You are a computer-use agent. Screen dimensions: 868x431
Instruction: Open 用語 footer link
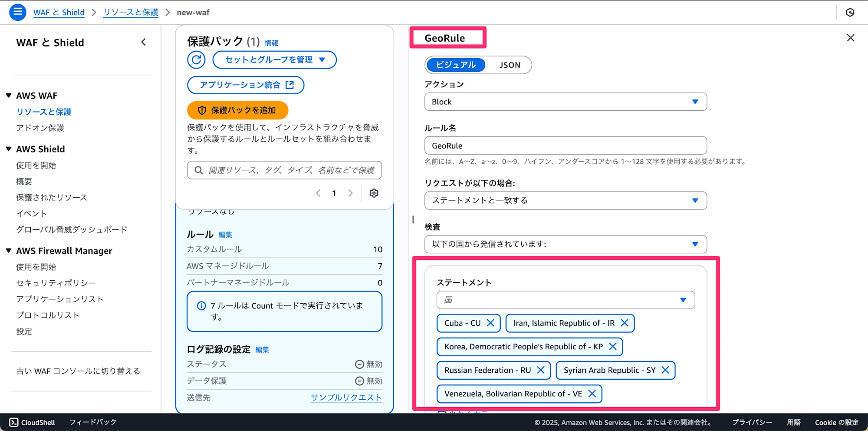[794, 422]
